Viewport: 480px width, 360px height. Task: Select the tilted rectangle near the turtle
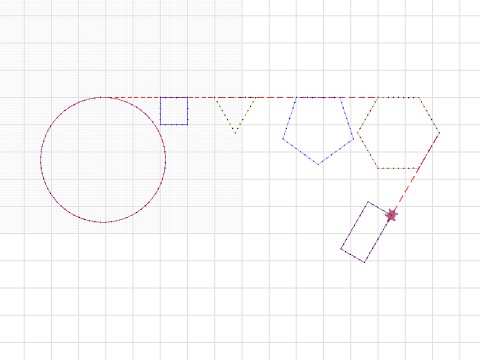pos(366,232)
